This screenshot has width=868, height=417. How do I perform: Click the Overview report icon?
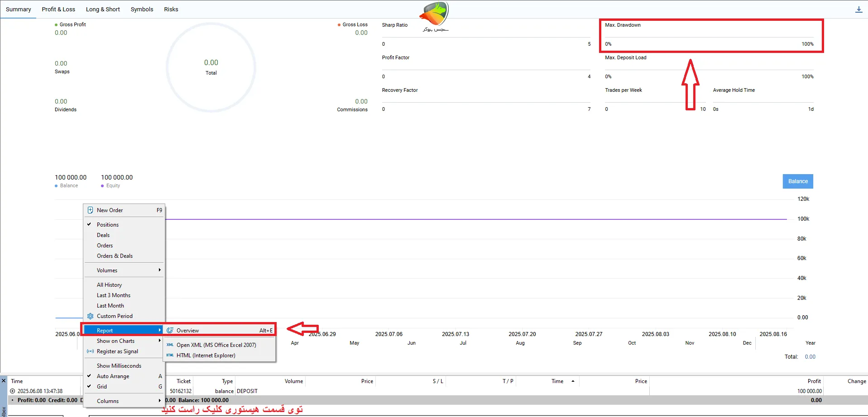[170, 331]
